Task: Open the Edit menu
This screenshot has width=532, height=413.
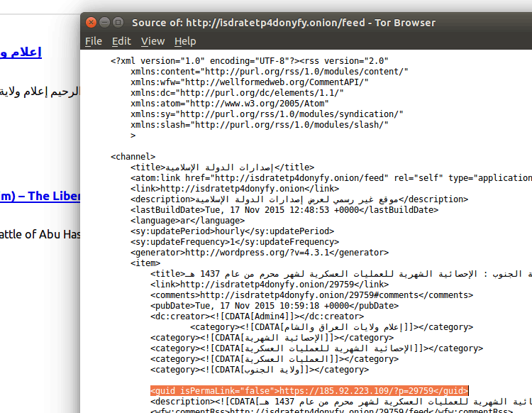Action: (121, 41)
